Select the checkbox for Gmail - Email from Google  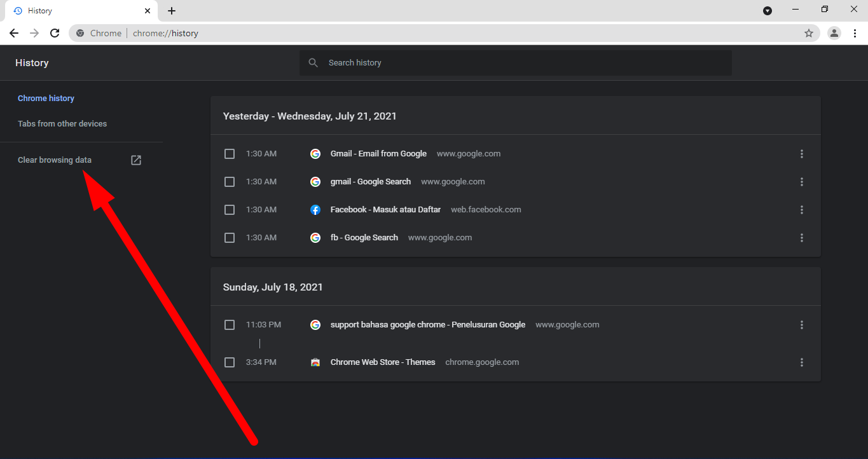pos(230,154)
